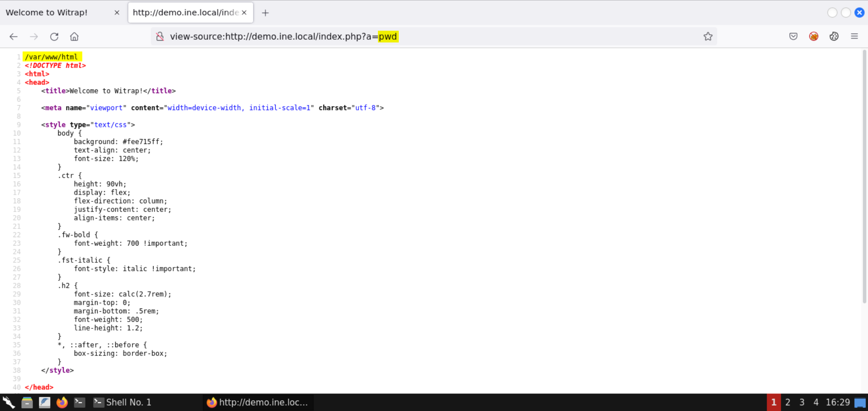The image size is (868, 411).
Task: Launch Firefox from the taskbar launcher
Action: pyautogui.click(x=62, y=402)
